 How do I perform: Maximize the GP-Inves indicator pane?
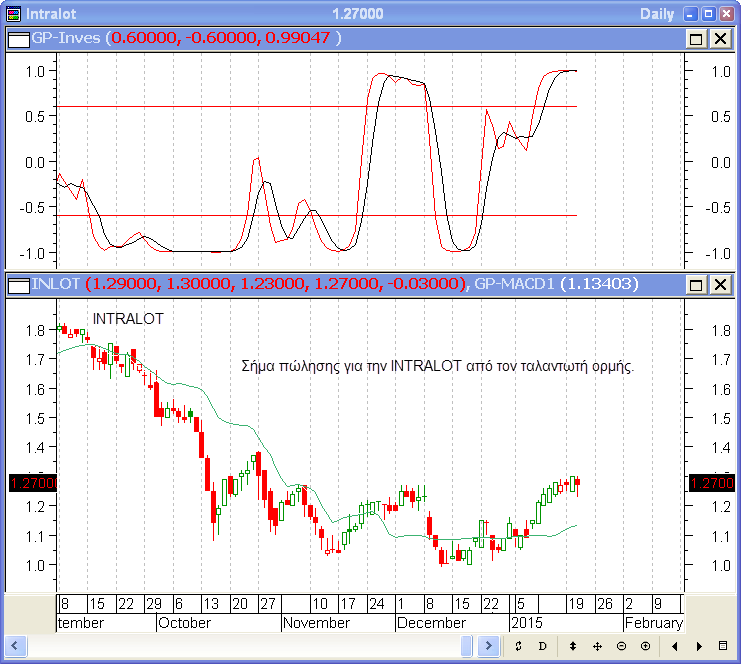coord(696,39)
